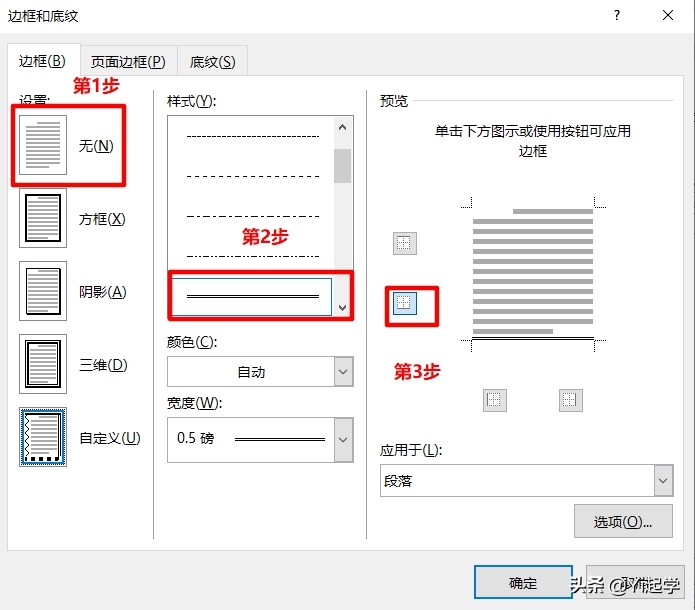Screen dimensions: 695x610
Task: Click the 选项(O)... options button
Action: (623, 521)
